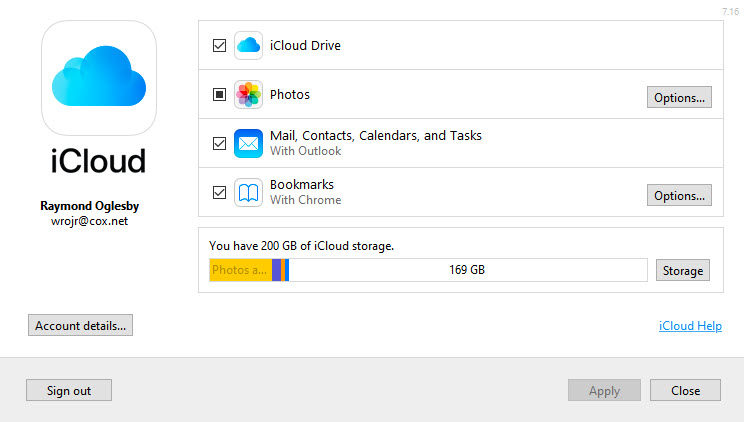Uncheck Mail, Contacts, Calendars, and Tasks checkbox
Viewport: 744px width, 422px height.
click(219, 143)
